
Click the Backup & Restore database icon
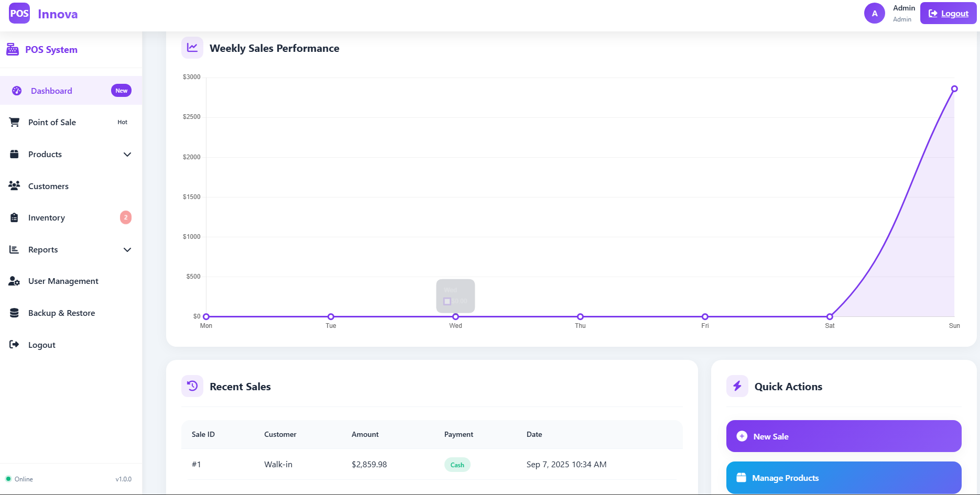coord(15,313)
